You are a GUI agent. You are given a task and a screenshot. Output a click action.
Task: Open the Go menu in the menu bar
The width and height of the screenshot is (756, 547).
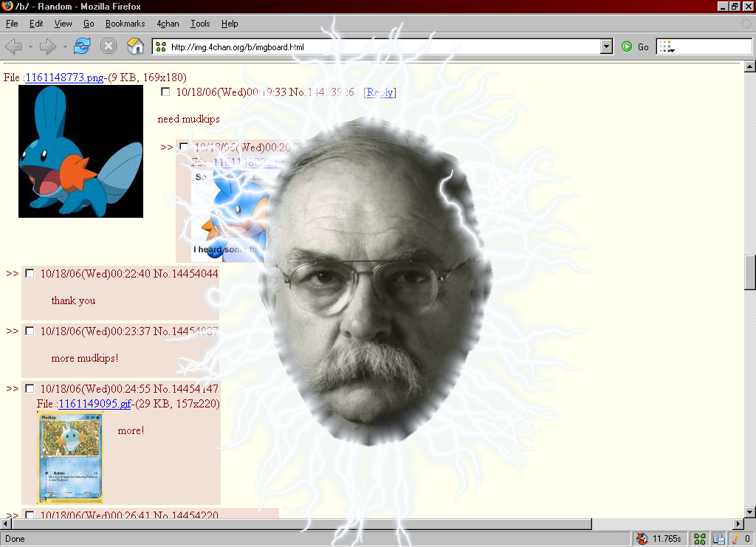point(89,24)
